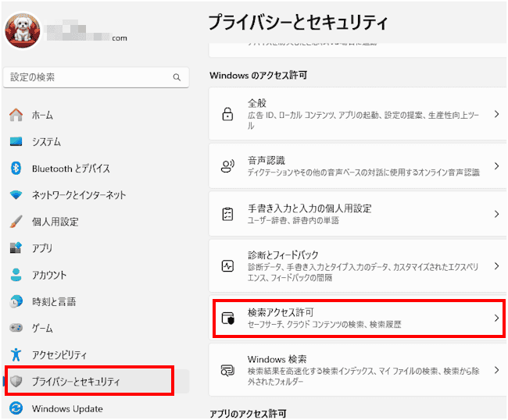Open 音声認識 settings title

pos(267,161)
